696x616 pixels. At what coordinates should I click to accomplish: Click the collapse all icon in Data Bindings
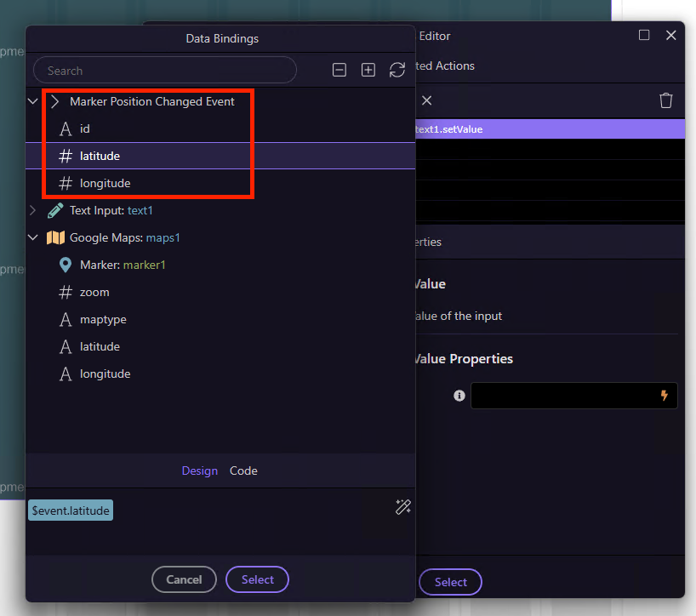[339, 71]
